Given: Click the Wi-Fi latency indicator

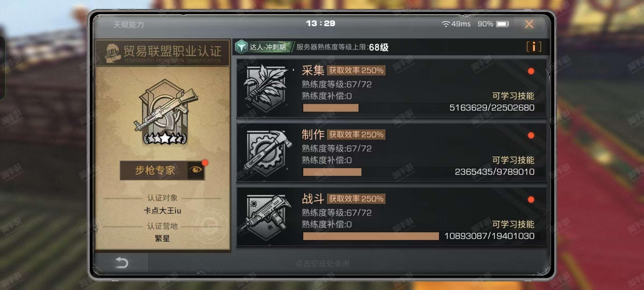Looking at the screenshot, I should (x=456, y=24).
